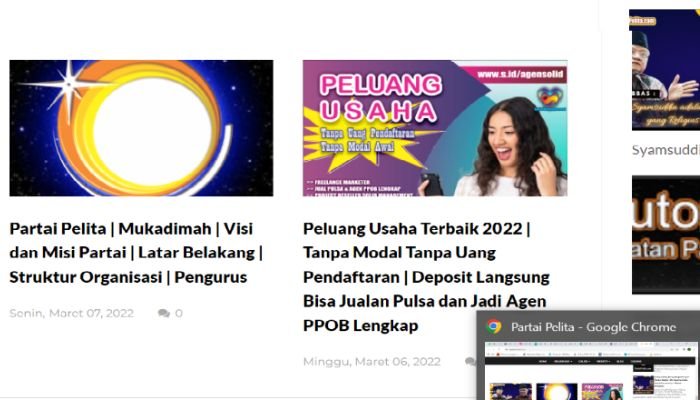Click the 'Partai Pelita - Google Chrome' preview title

click(x=594, y=327)
